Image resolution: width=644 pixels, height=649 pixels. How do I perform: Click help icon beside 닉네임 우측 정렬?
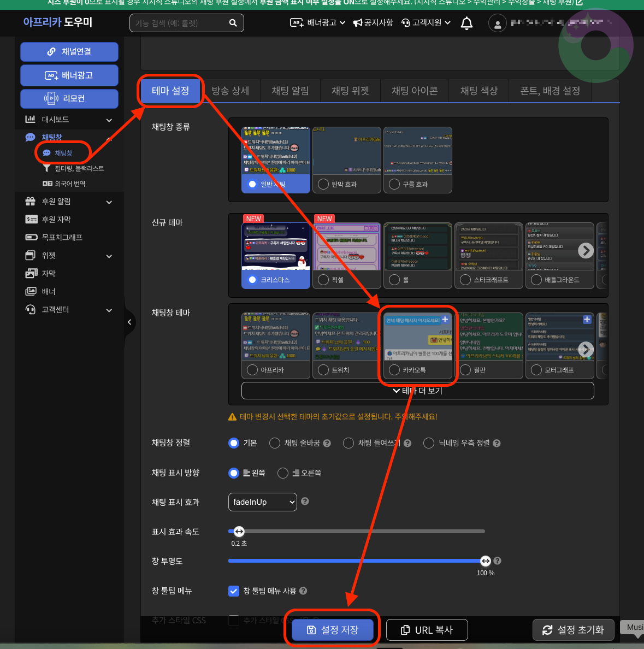coord(497,443)
